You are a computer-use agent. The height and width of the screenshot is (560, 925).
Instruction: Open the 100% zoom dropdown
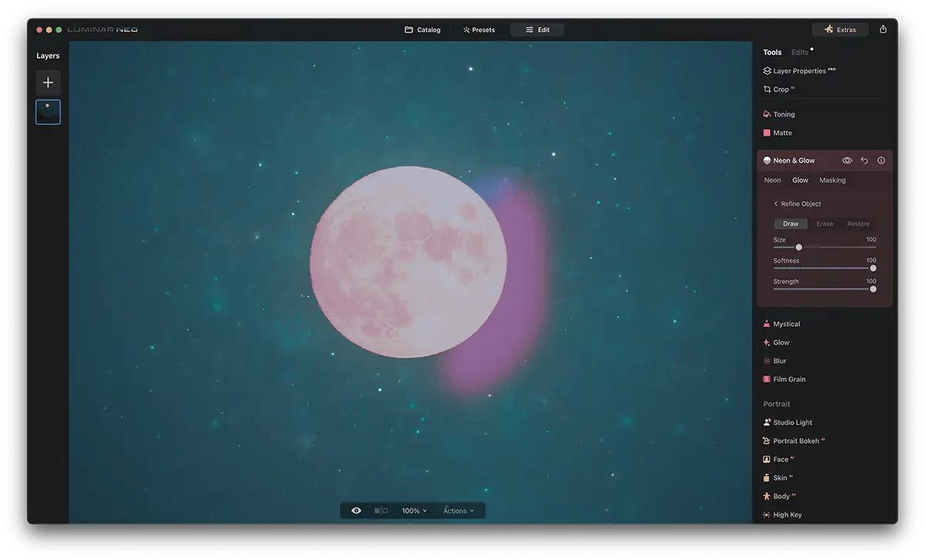[x=414, y=511]
